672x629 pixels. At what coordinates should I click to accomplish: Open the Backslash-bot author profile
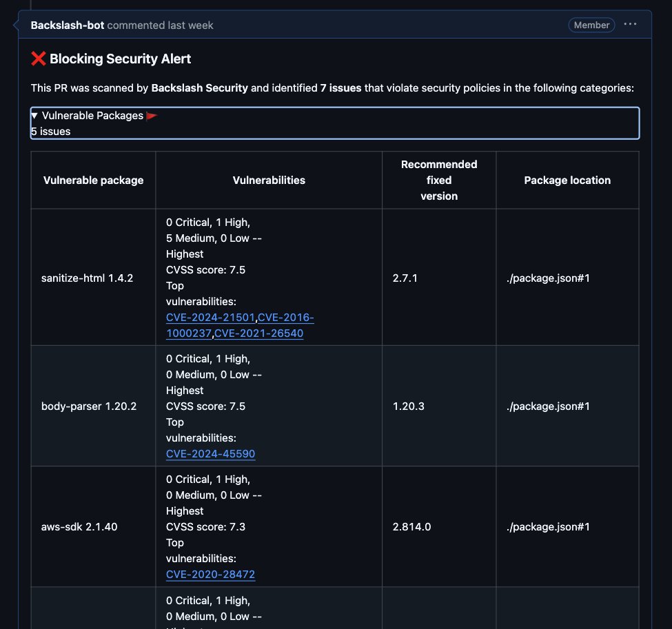point(68,25)
